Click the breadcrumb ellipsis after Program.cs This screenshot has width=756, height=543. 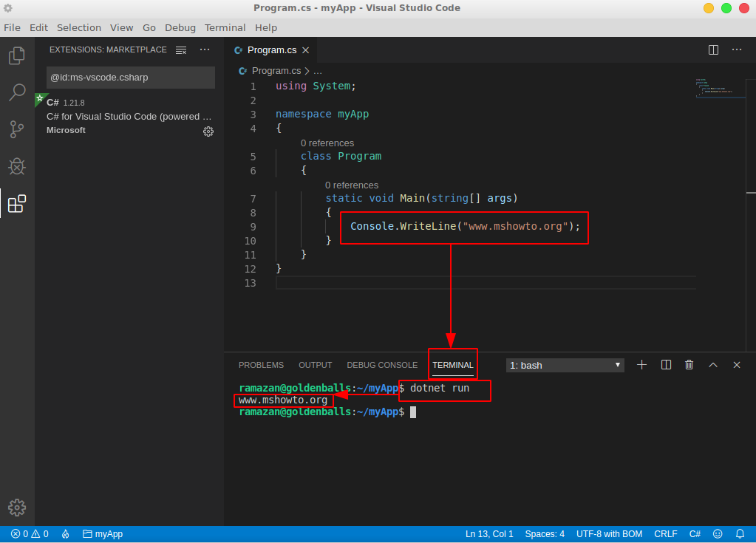(318, 72)
